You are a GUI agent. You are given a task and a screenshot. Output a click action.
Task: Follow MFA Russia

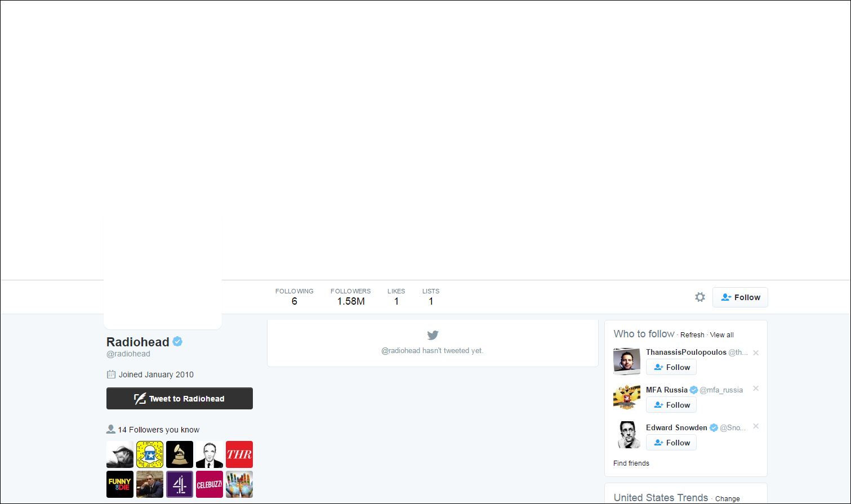click(x=671, y=405)
